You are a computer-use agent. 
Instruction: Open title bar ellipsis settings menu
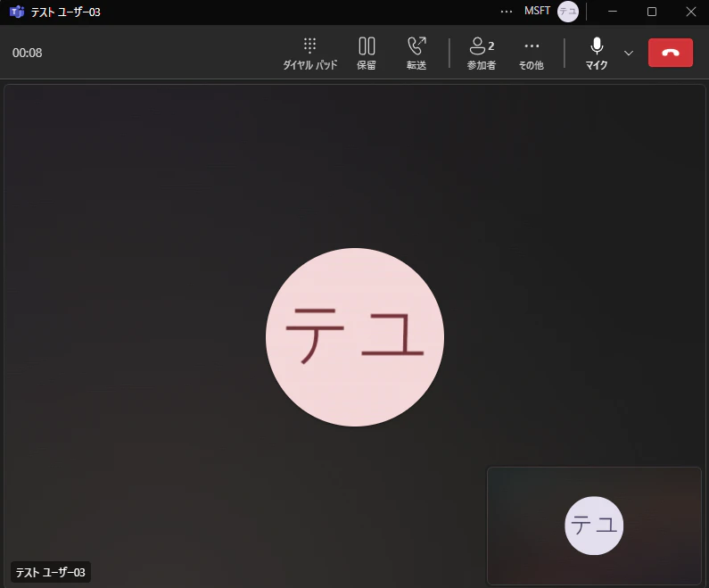click(507, 12)
